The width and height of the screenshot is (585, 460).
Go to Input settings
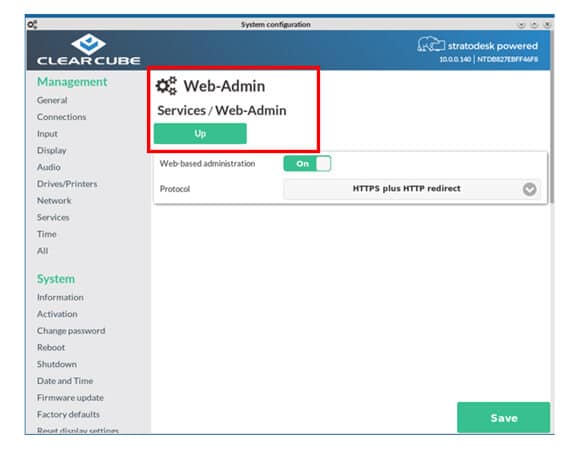click(47, 134)
